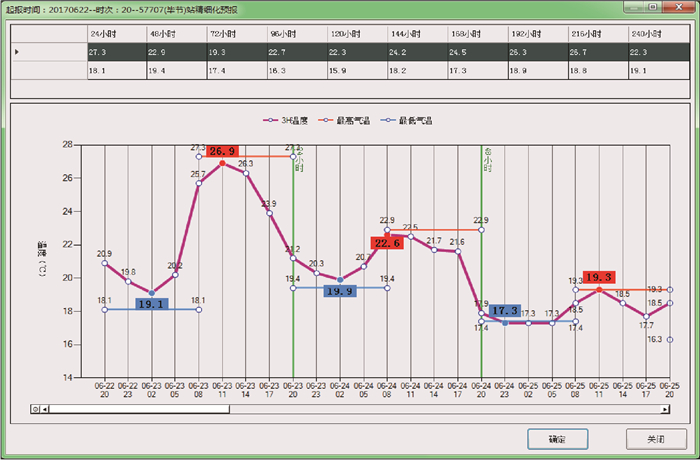700x460 pixels.
Task: Click blue 17.3 minimum temperature label
Action: 505,311
